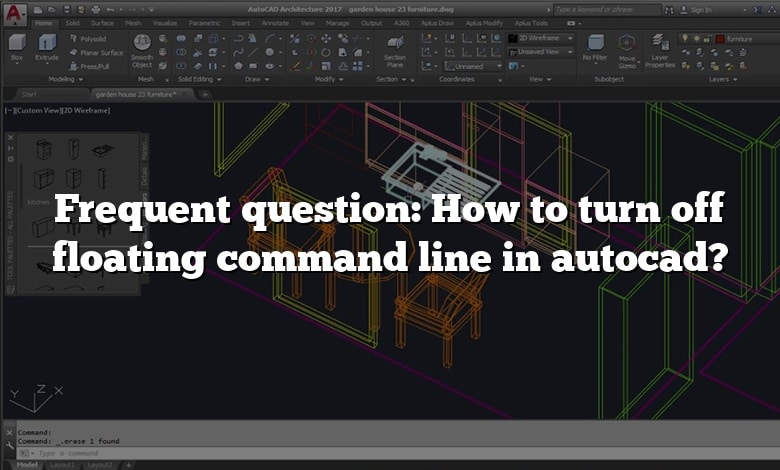Select the Layout1 tab
Image resolution: width=780 pixels, height=470 pixels.
click(62, 465)
